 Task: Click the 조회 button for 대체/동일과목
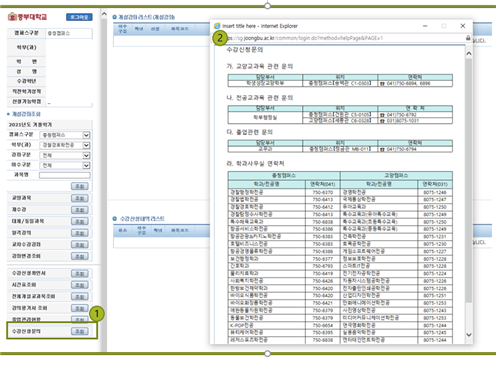click(80, 221)
